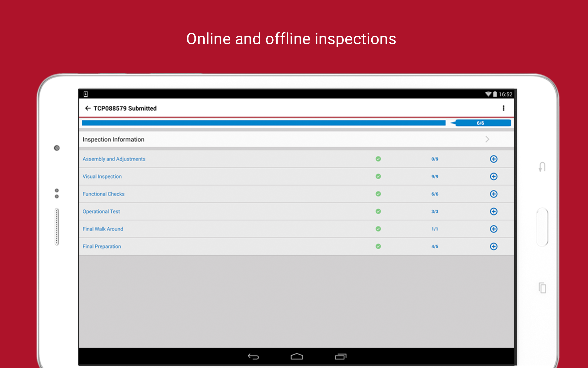Expand Visual Inspection with plus icon
The width and height of the screenshot is (588, 368).
tap(493, 176)
